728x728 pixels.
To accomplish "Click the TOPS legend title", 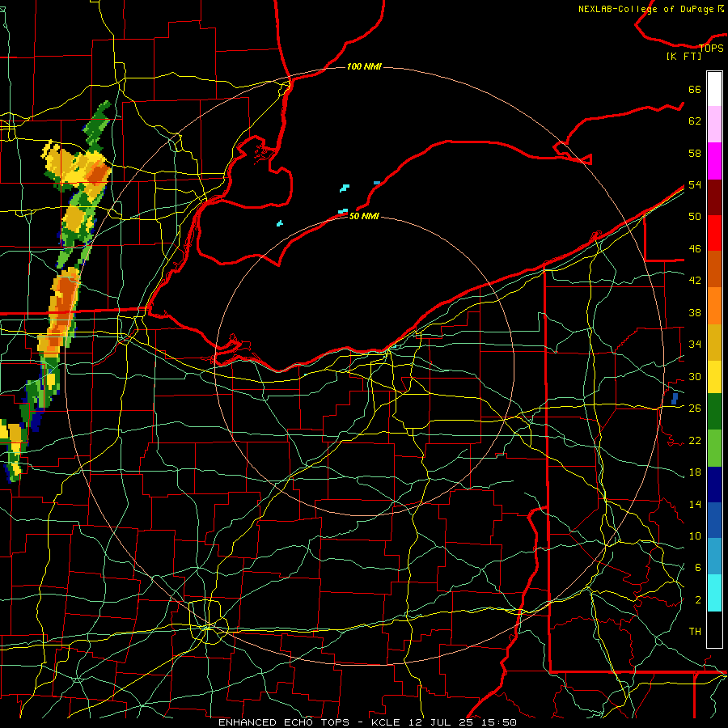I will click(711, 48).
